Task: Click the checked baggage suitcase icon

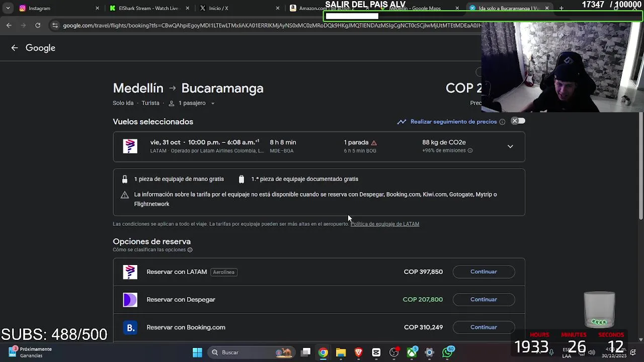Action: pos(242,179)
